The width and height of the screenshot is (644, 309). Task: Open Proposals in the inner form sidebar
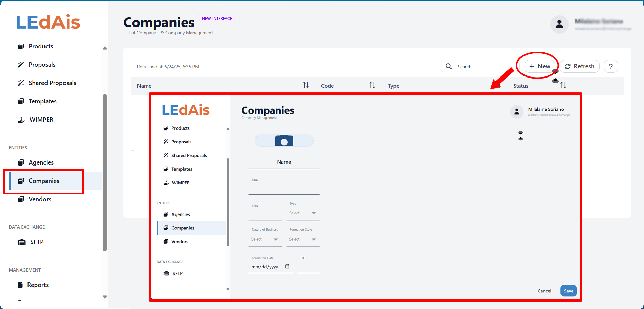click(181, 142)
